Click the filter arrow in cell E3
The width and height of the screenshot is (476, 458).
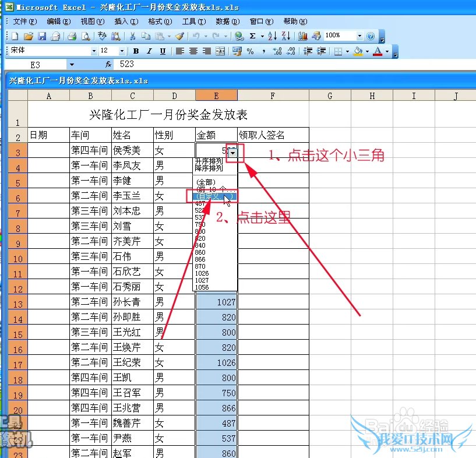pyautogui.click(x=232, y=153)
